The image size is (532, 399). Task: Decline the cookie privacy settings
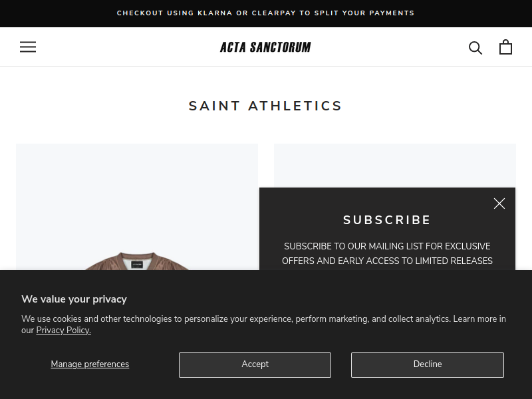pyautogui.click(x=428, y=364)
